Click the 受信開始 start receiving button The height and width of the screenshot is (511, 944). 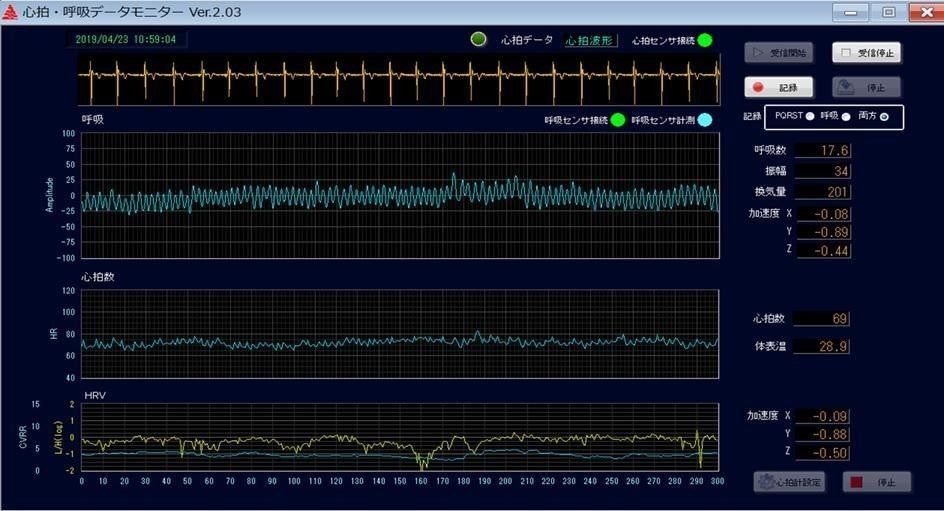click(x=778, y=52)
